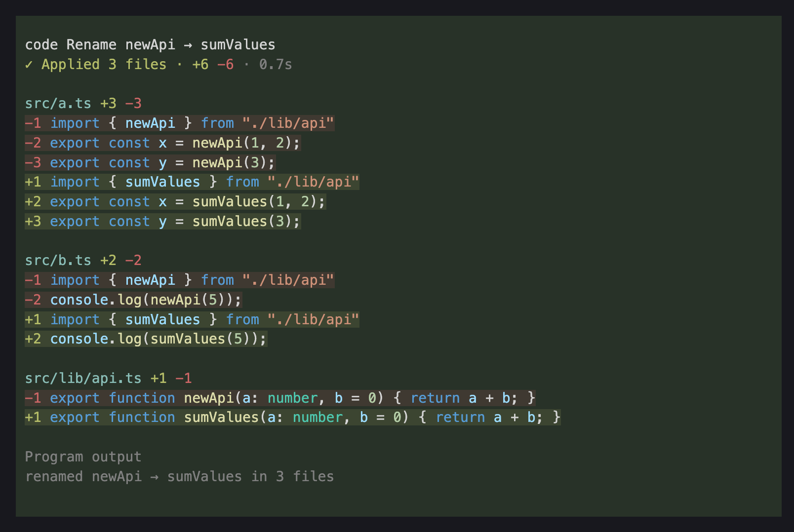Viewport: 794px width, 532px height.
Task: Open the src/lib/api.ts file header
Action: point(108,378)
